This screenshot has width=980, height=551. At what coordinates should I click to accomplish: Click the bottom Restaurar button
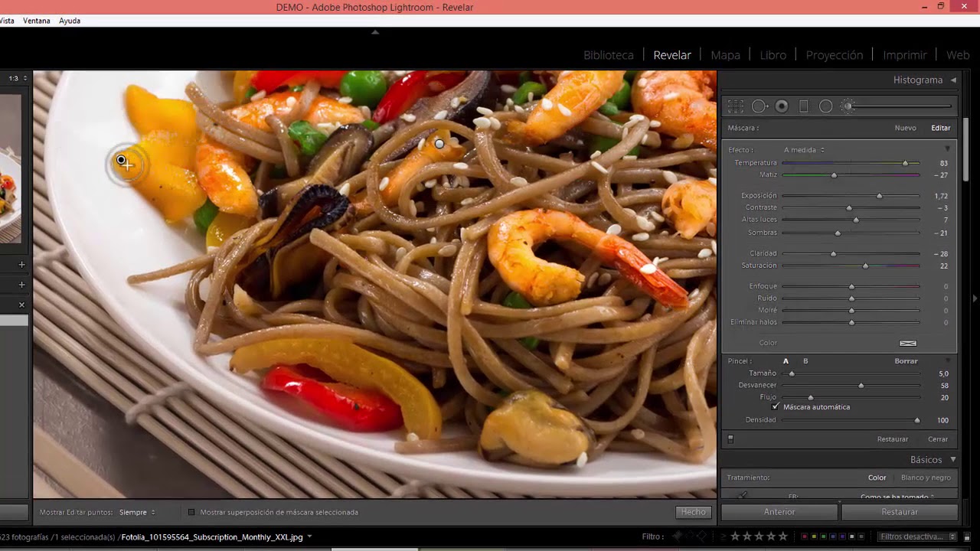(x=900, y=512)
